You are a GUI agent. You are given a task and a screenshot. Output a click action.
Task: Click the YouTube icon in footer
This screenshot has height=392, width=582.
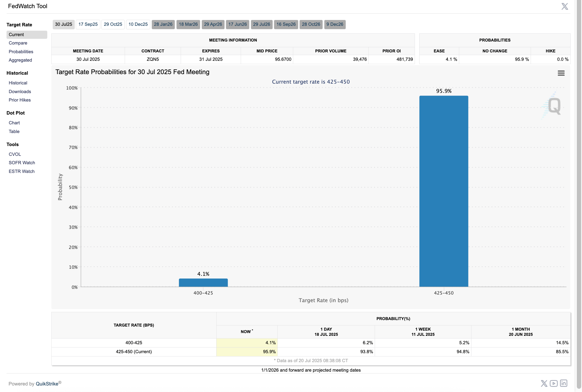pos(554,383)
